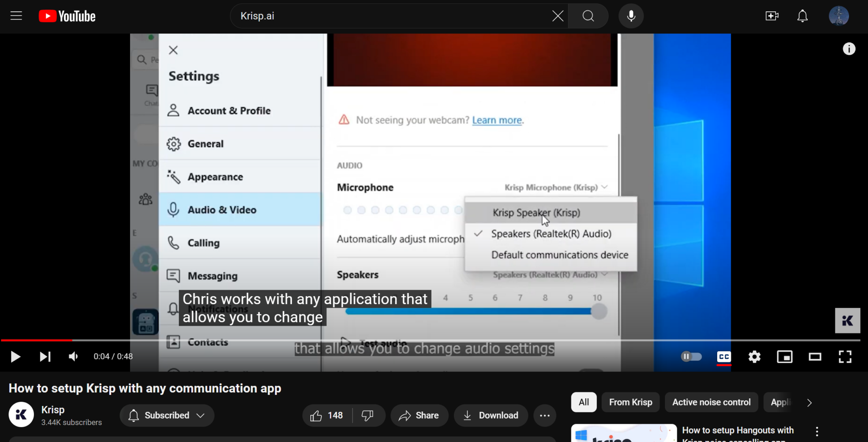
Task: Mute the video volume
Action: (x=72, y=356)
